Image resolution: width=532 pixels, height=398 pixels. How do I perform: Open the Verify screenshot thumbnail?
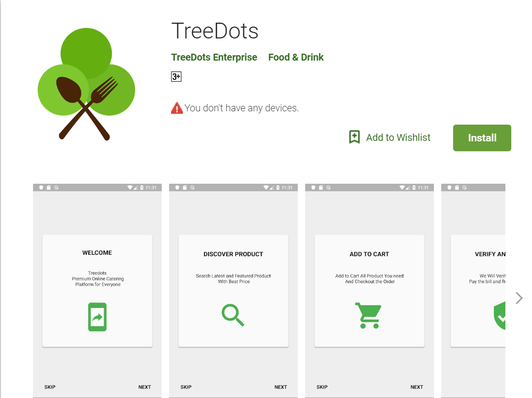[473, 291]
